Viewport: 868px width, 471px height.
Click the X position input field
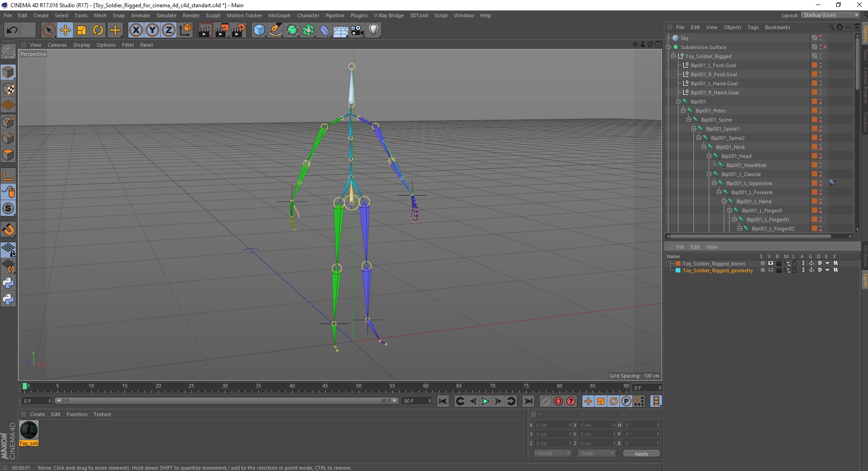click(x=553, y=425)
